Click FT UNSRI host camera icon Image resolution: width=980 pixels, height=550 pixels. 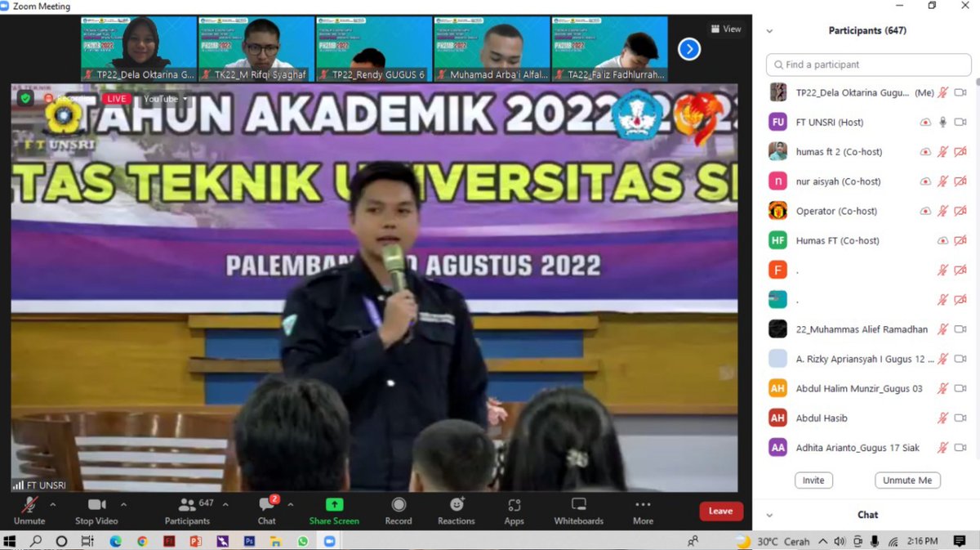point(960,122)
